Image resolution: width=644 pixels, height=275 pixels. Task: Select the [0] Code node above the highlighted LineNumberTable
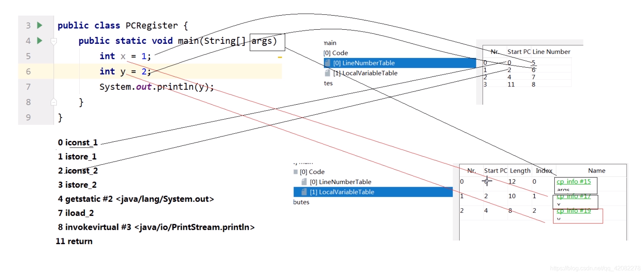(x=336, y=53)
